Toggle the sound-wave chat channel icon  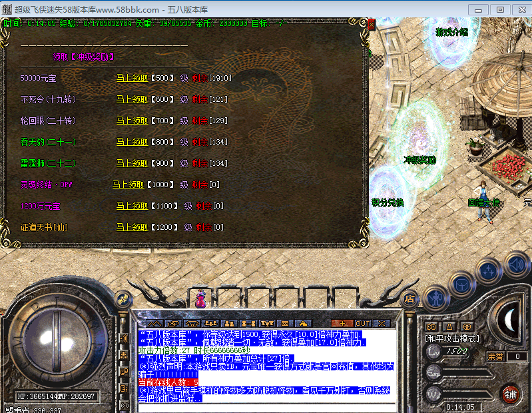(125, 338)
